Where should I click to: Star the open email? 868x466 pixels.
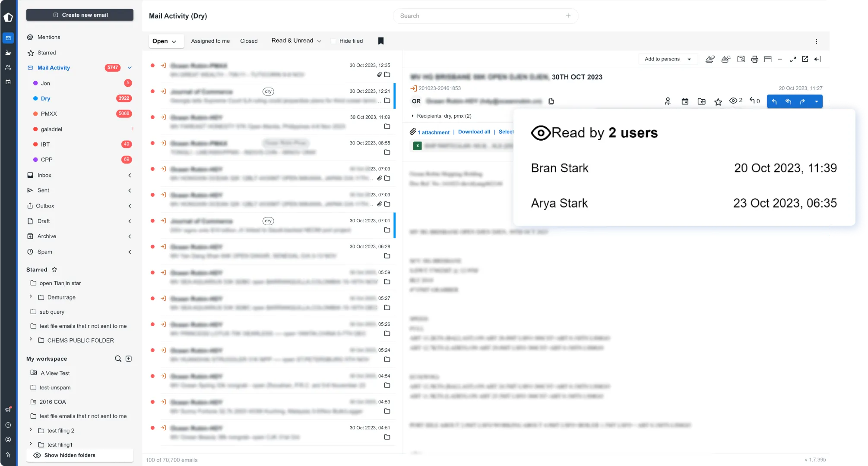pos(718,101)
